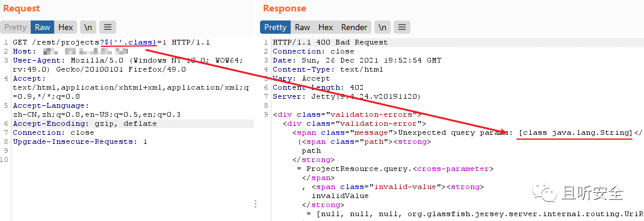The height and width of the screenshot is (221, 644).
Task: Open Hex tab in Response panel
Action: 326,28
